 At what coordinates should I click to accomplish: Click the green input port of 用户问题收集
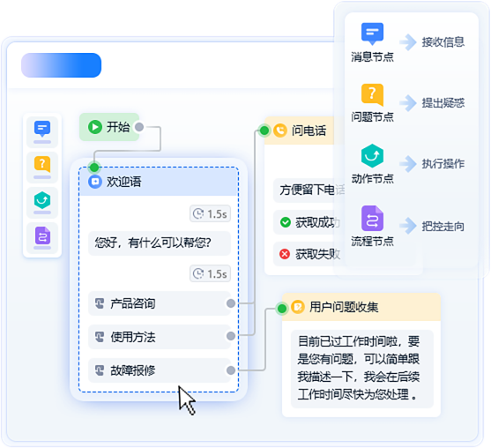[x=282, y=309]
